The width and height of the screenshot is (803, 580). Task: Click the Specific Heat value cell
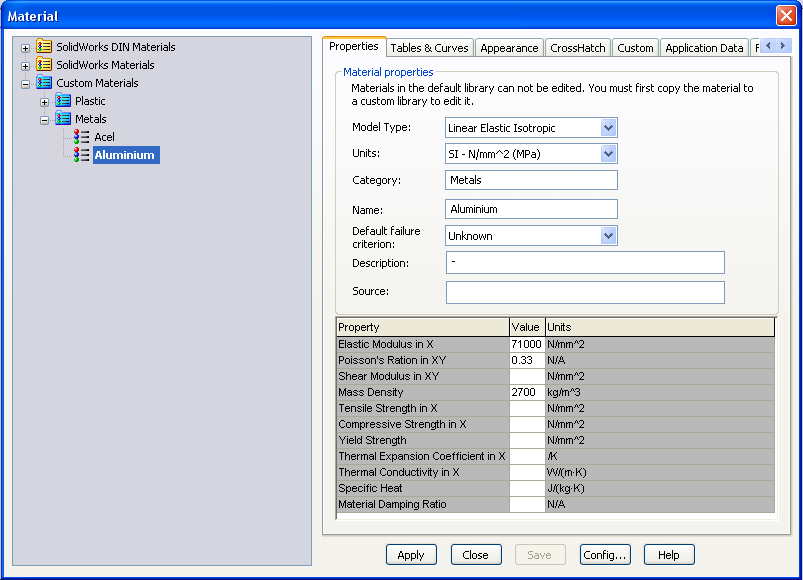click(527, 488)
